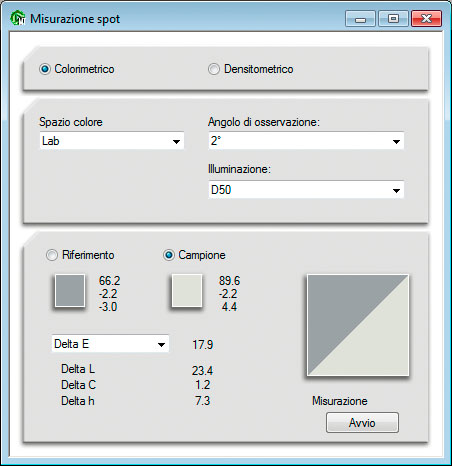Viewport: 452px width, 466px height.
Task: Open the Illuminazione D50 dropdown
Action: pyautogui.click(x=306, y=190)
